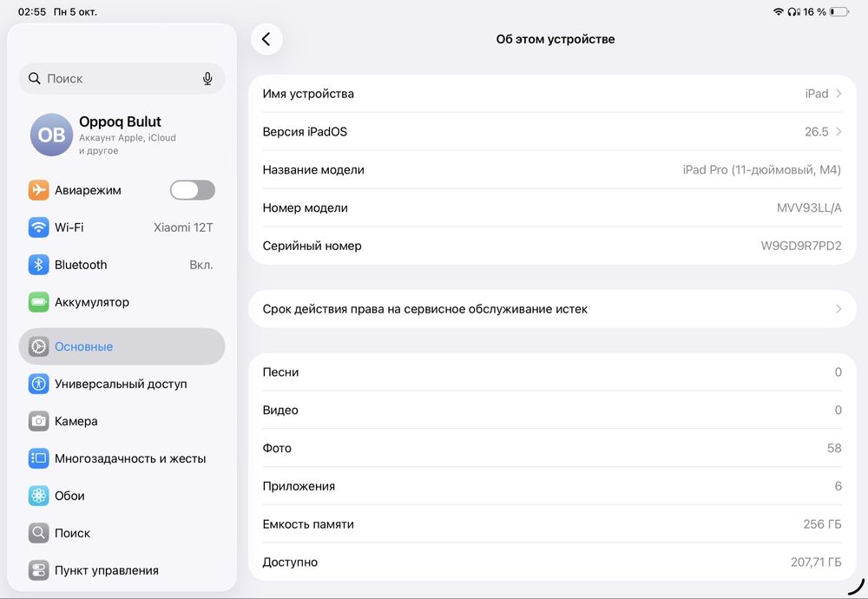Viewport: 868px width, 599px height.
Task: Tap the gray Поиск settings icon
Action: [38, 533]
